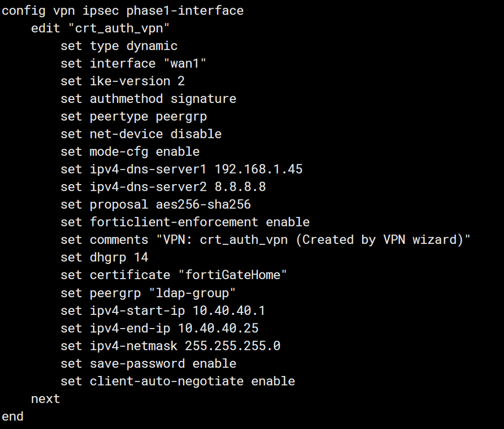Click the dhgrp value 14

point(141,258)
